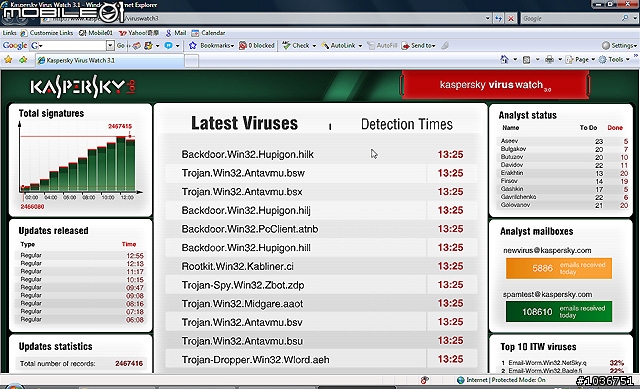Select the Kaspersky Virus Watch 3.1 tab
Image resolution: width=640 pixels, height=389 pixels.
click(109, 60)
